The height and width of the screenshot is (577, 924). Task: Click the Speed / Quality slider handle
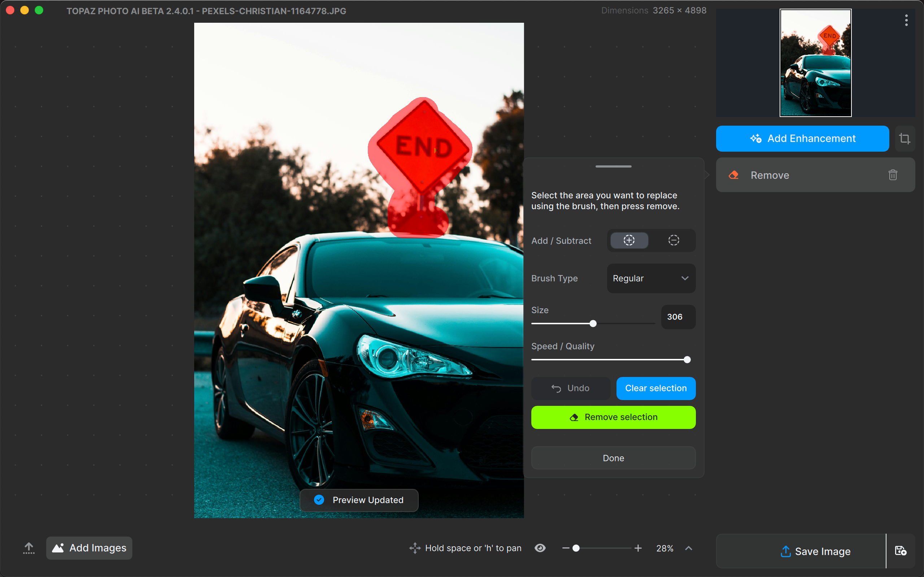tap(687, 360)
